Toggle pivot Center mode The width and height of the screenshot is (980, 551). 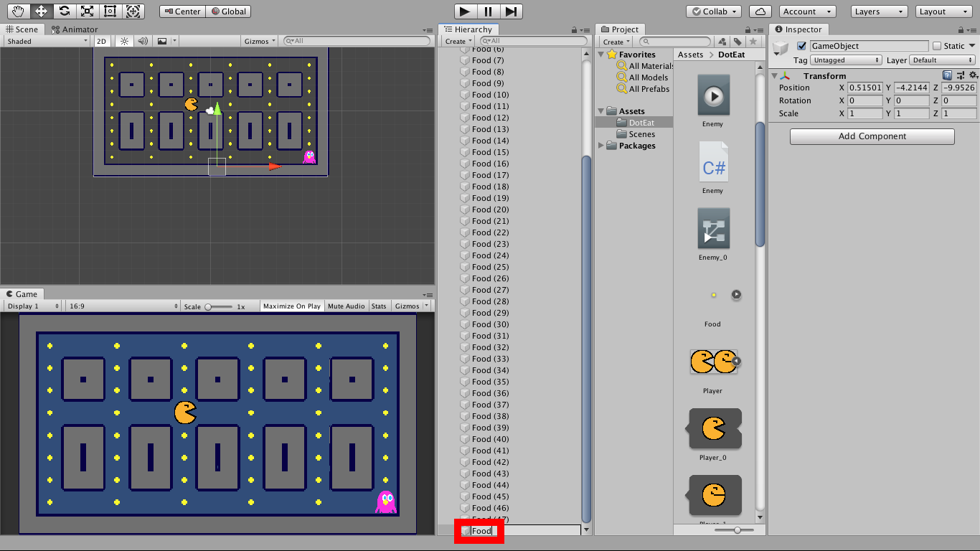(182, 11)
